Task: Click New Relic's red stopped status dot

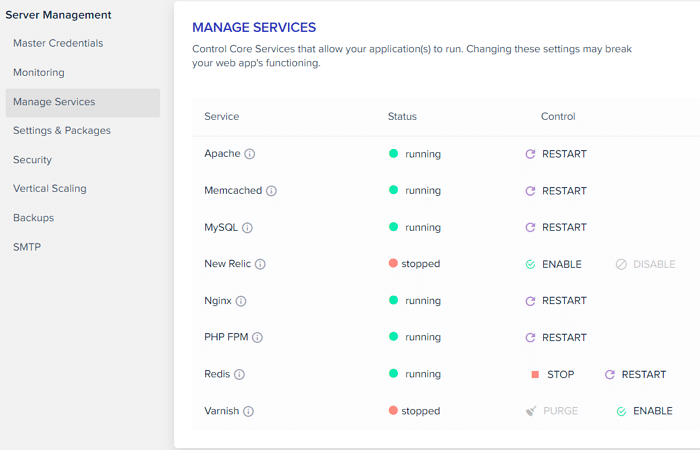Action: 393,263
